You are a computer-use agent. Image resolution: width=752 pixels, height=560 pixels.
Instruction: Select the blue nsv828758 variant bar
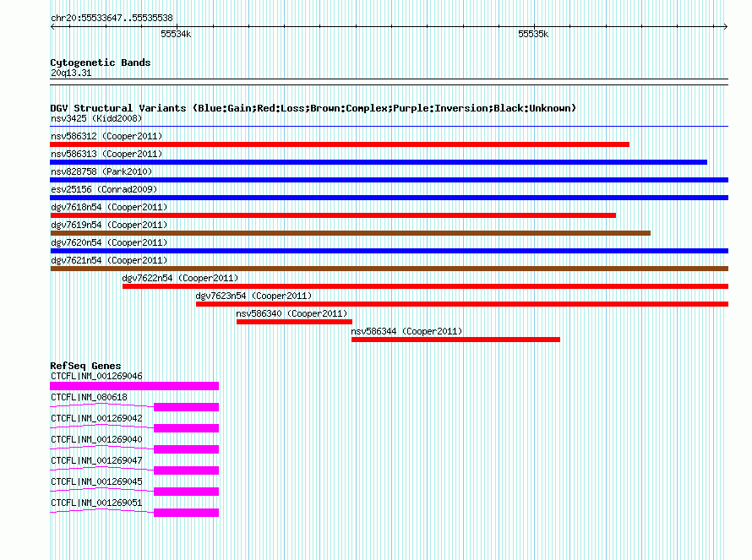click(x=389, y=180)
